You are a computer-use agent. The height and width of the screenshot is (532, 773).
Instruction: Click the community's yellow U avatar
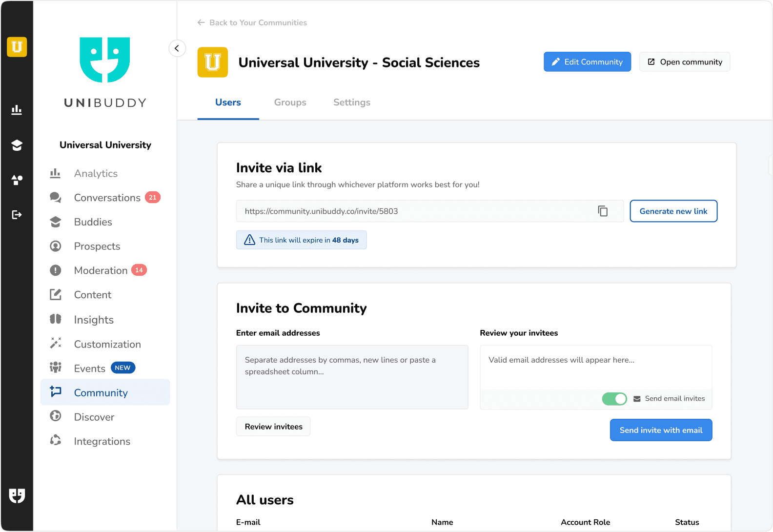click(x=213, y=62)
